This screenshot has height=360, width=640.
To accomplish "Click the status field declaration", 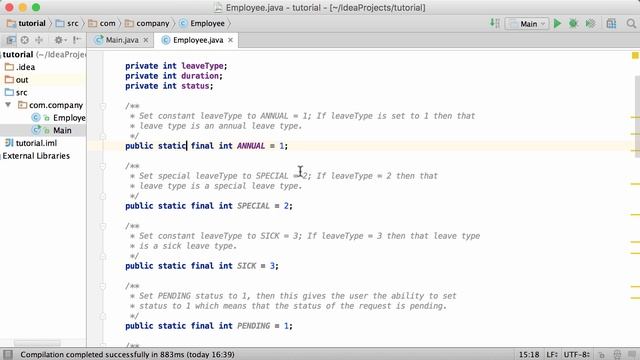I will 169,86.
